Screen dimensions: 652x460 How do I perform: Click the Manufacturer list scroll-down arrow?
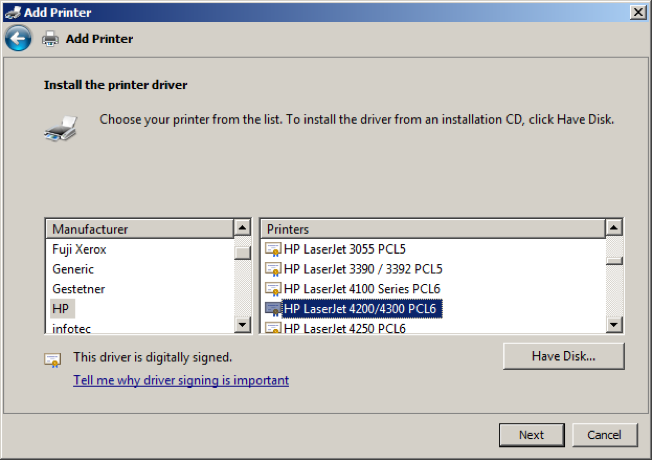tap(242, 324)
